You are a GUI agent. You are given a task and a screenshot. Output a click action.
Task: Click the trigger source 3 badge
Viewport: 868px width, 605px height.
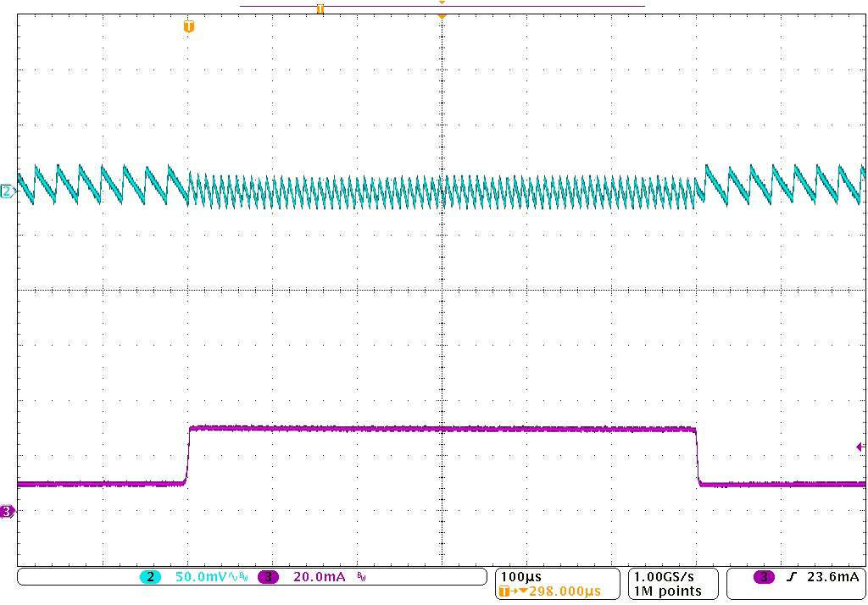coord(765,577)
